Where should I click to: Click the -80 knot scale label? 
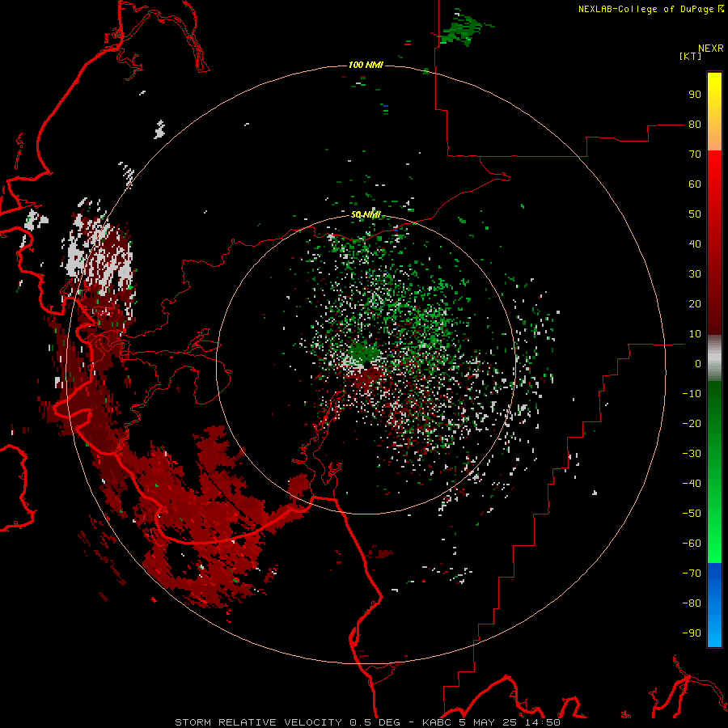(692, 603)
